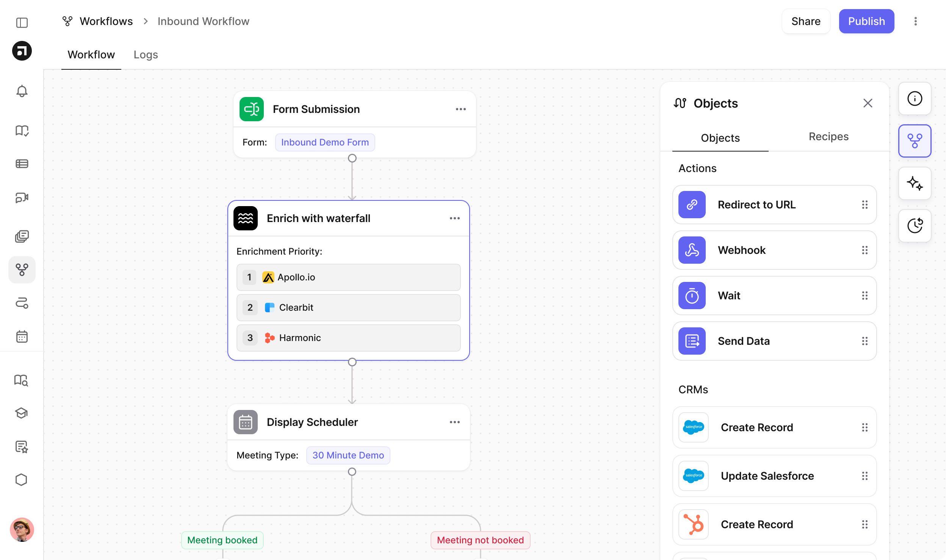Click the calendar icon in sidebar
Image resolution: width=946 pixels, height=560 pixels.
point(22,336)
